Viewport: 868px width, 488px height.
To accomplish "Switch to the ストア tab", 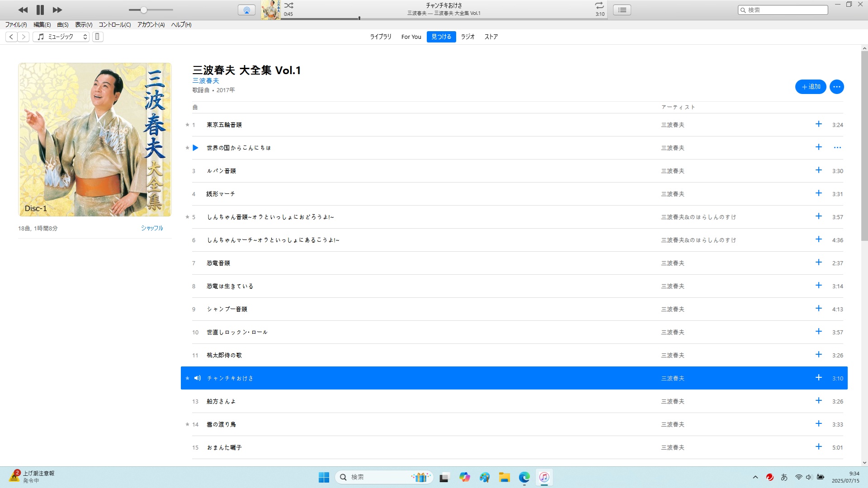I will (x=491, y=37).
